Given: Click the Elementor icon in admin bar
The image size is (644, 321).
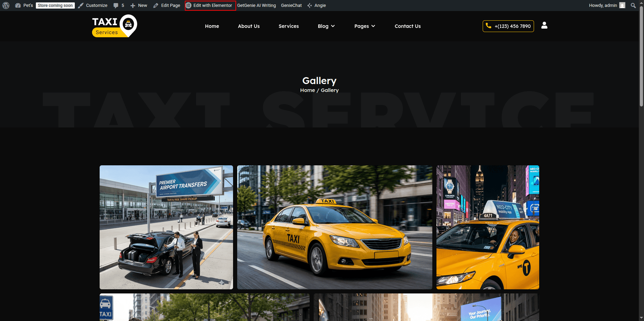Looking at the screenshot, I should (189, 6).
